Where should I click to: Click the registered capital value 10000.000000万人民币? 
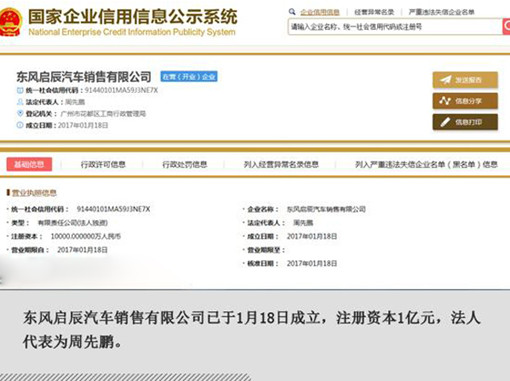coord(86,236)
